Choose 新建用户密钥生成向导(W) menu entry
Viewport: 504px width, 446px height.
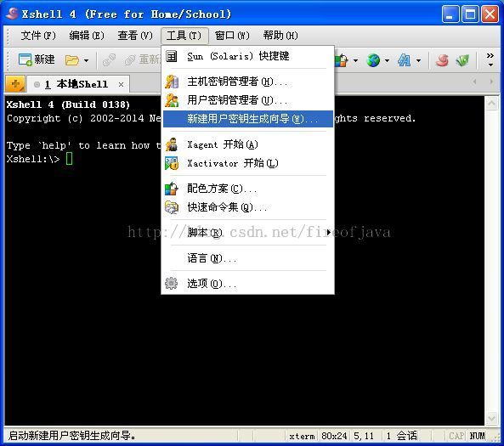coord(247,119)
